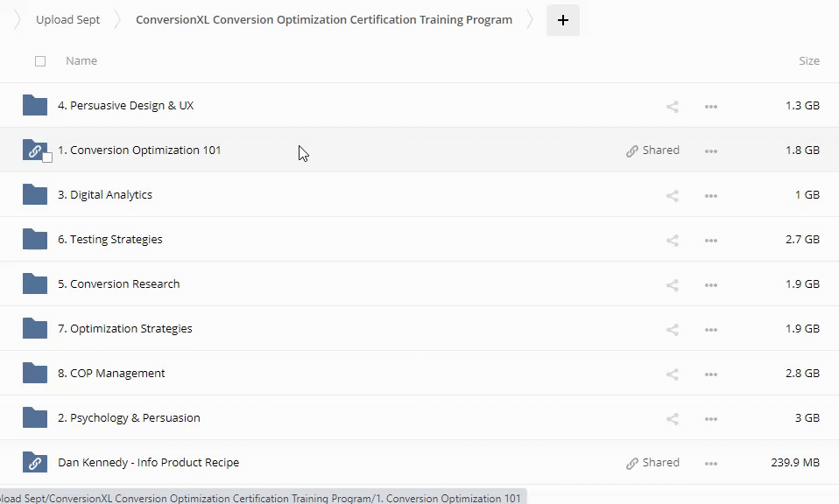Select ConversionXL Certification Training Program breadcrumb
This screenshot has width=839, height=504.
coord(324,19)
